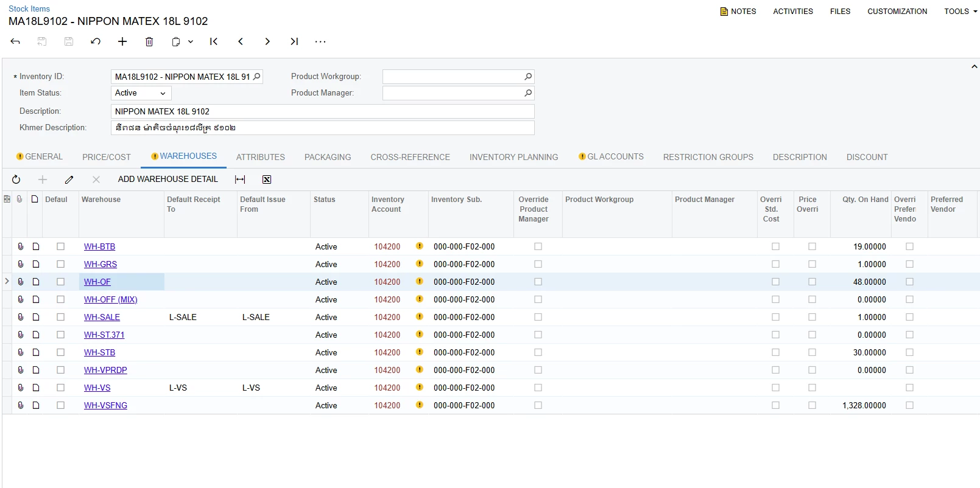Screen dimensions: 980x488
Task: Toggle Default checkbox for WH-SALE
Action: coord(60,317)
